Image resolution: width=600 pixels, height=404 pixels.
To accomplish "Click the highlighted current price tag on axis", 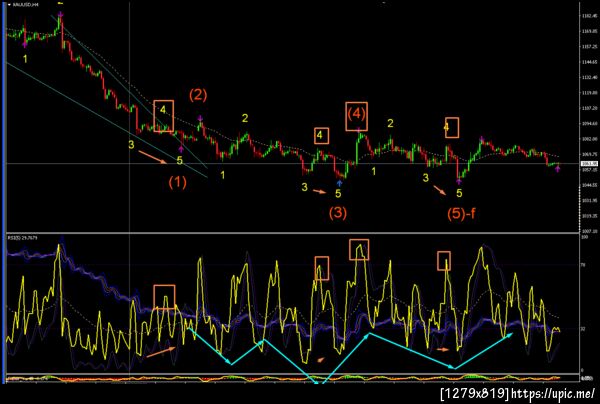I will pyautogui.click(x=587, y=164).
